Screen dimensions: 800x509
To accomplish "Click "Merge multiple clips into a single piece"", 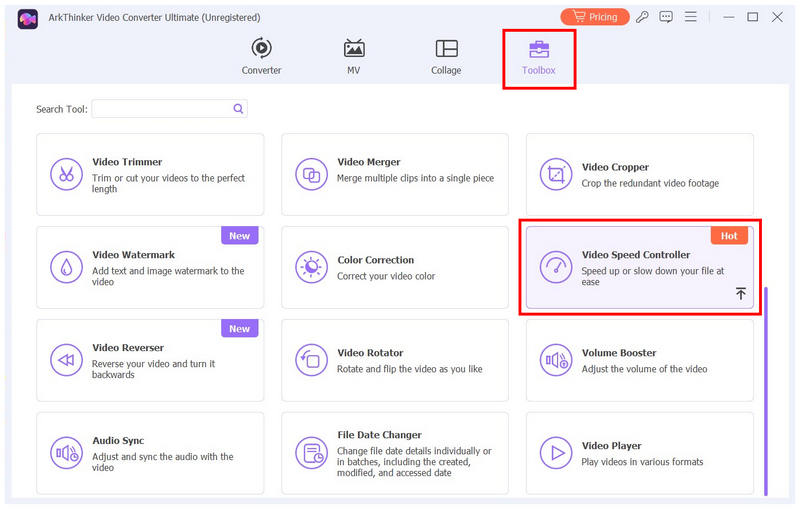I will (415, 178).
